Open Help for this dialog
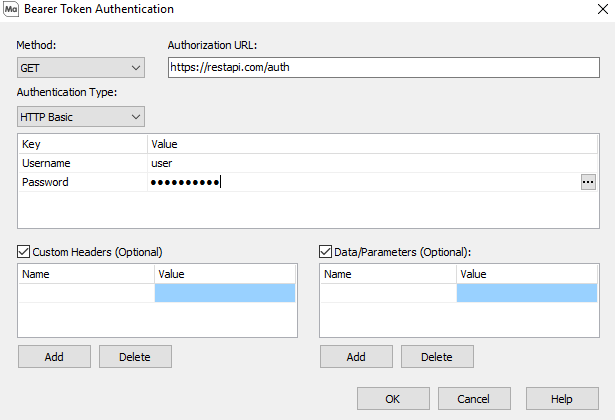Screen dimensions: 615x420 pyautogui.click(x=562, y=398)
